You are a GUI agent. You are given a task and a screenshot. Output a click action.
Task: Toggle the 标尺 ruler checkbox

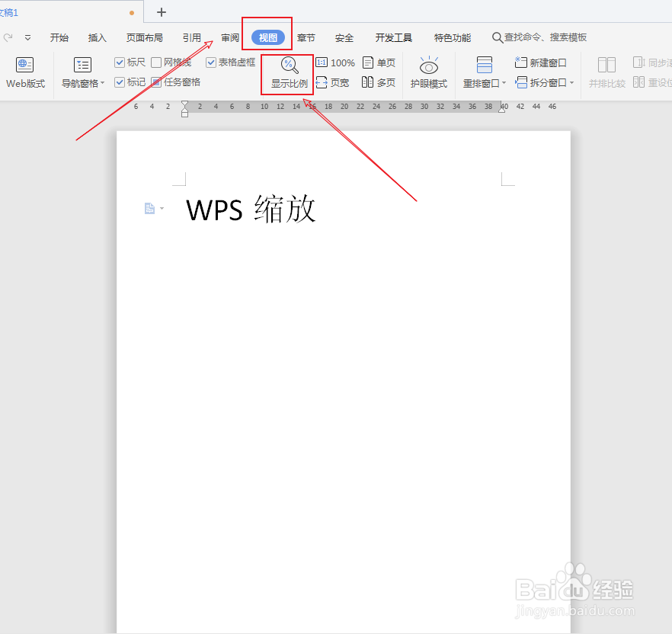[120, 62]
